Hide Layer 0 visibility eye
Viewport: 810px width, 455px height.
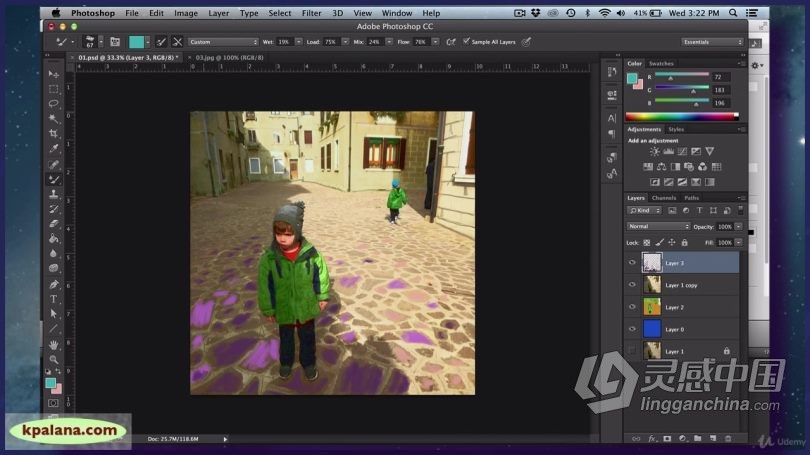tap(632, 329)
